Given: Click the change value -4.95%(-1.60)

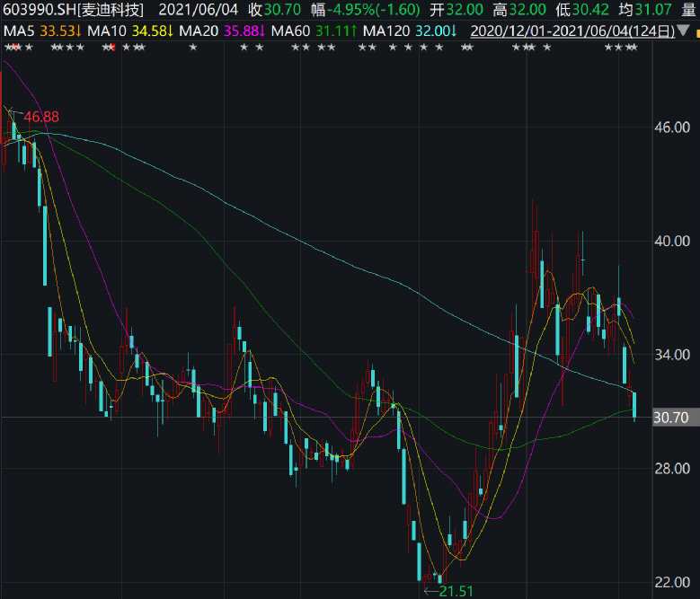Looking at the screenshot, I should tap(373, 9).
